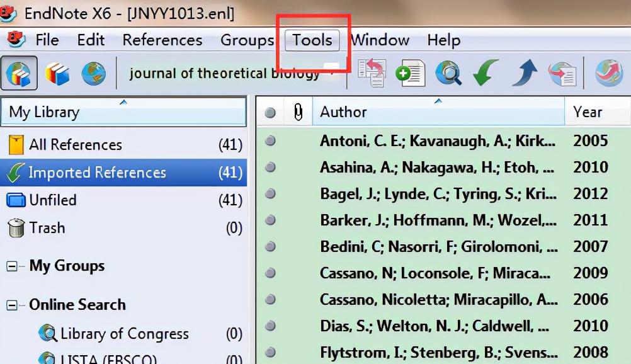Collapse the Online Search group set
The height and width of the screenshot is (364, 631).
pyautogui.click(x=12, y=305)
